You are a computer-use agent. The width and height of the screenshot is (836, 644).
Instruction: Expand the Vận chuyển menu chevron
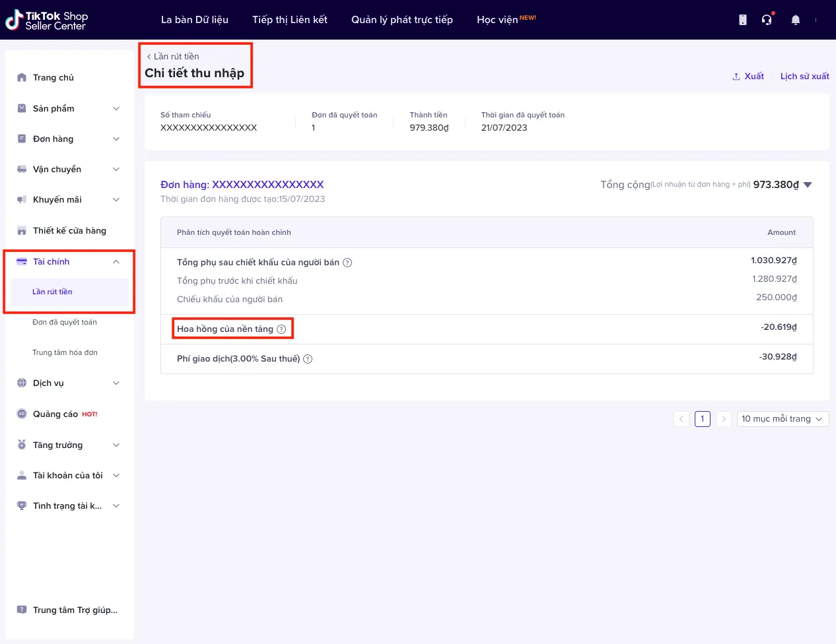(116, 169)
